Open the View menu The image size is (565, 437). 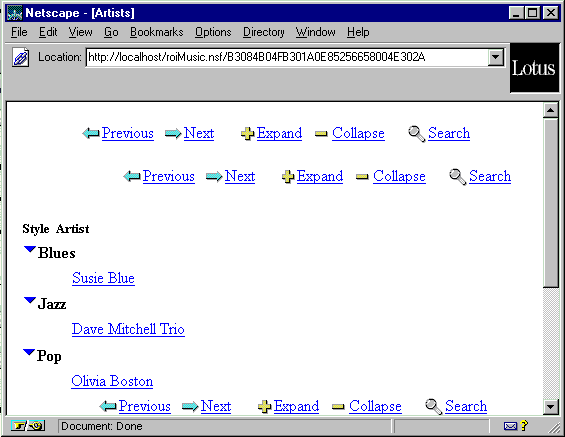pos(80,32)
